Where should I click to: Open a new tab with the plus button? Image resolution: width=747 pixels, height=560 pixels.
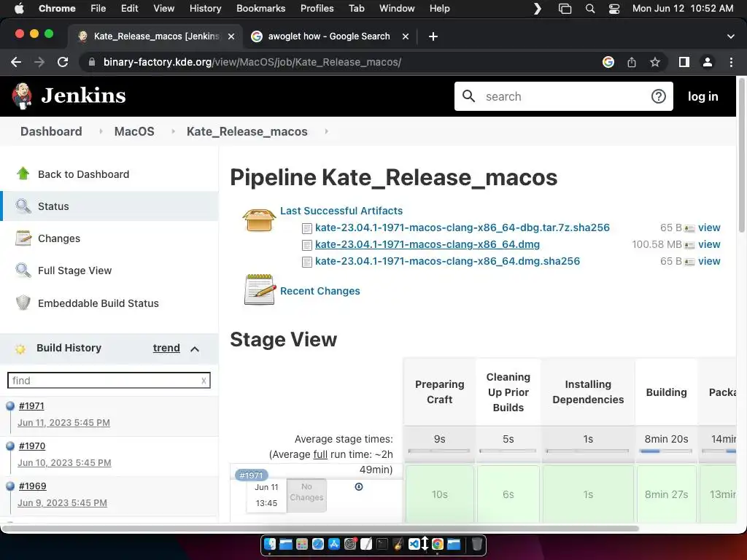433,36
